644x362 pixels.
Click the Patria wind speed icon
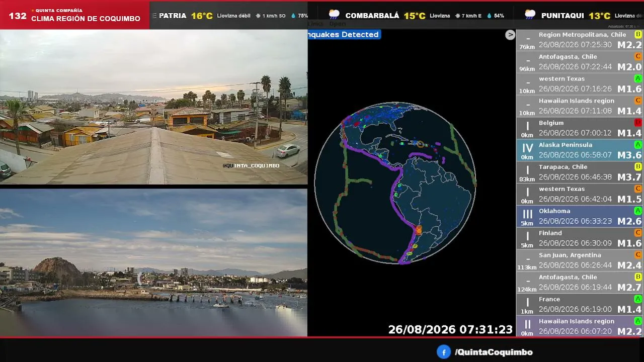(x=258, y=16)
